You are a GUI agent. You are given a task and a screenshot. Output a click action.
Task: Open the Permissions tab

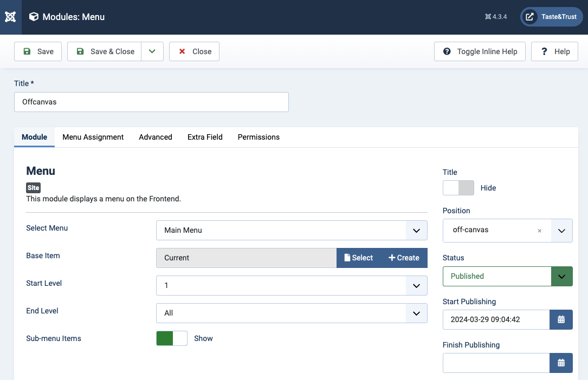tap(259, 137)
